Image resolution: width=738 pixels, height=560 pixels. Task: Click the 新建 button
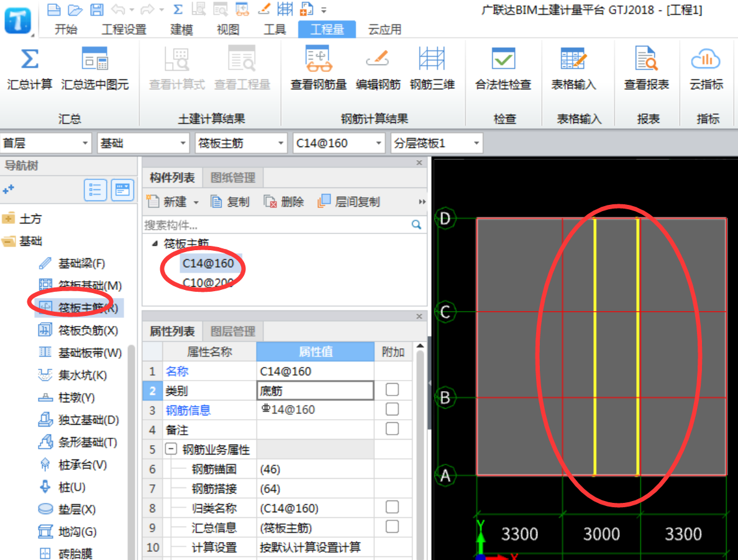(167, 202)
